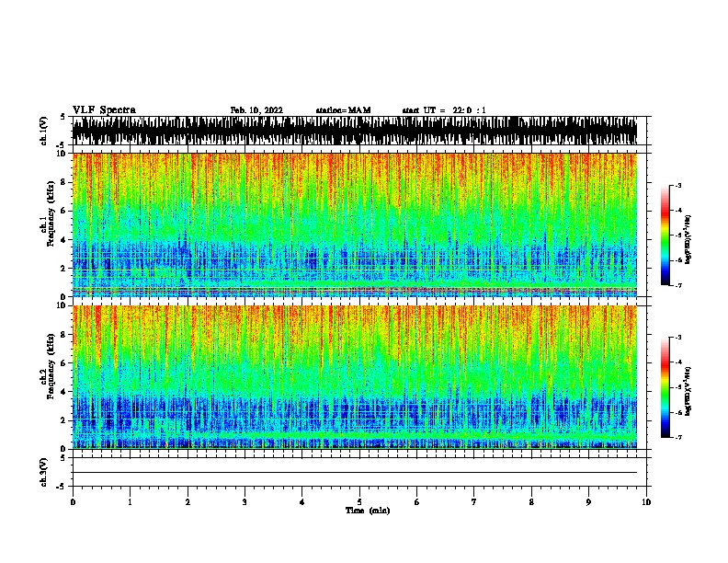The height and width of the screenshot is (563, 728).
Task: Click the time axis tick label "7"
Action: coord(474,502)
